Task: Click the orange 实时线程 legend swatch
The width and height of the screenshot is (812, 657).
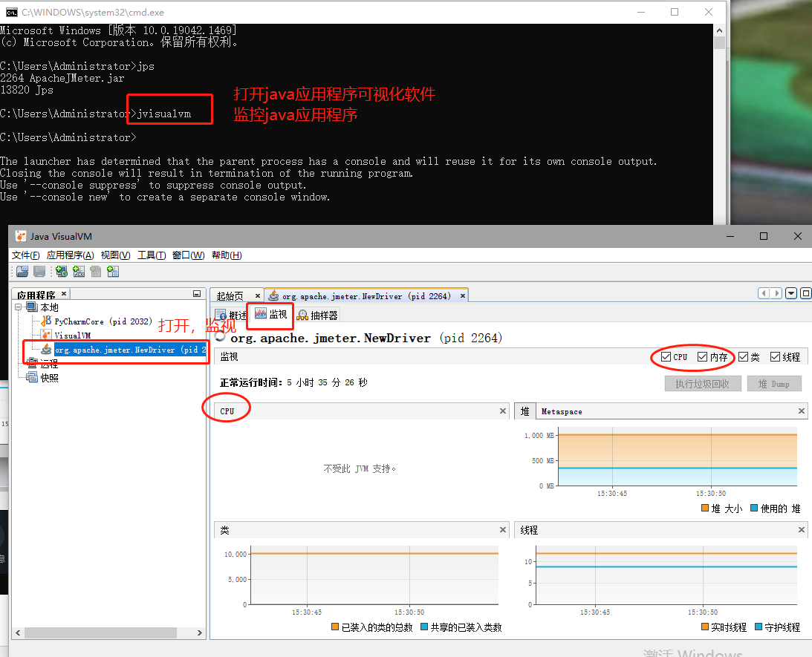Action: tap(705, 627)
